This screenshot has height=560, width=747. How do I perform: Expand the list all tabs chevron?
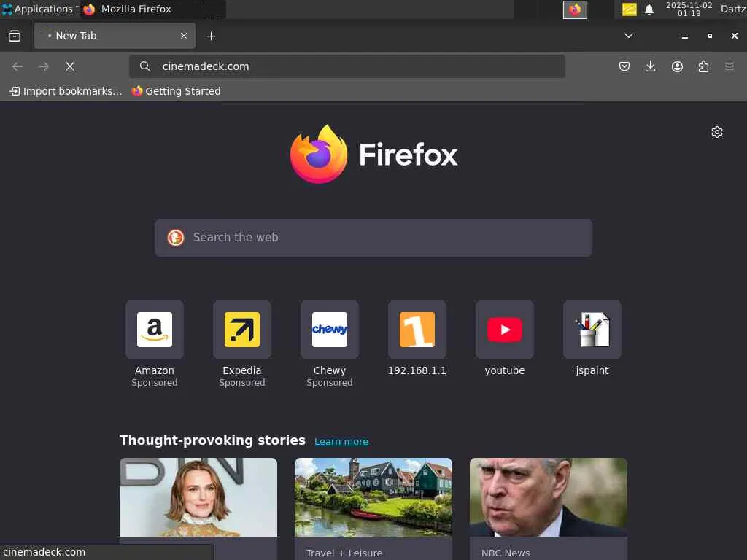629,36
